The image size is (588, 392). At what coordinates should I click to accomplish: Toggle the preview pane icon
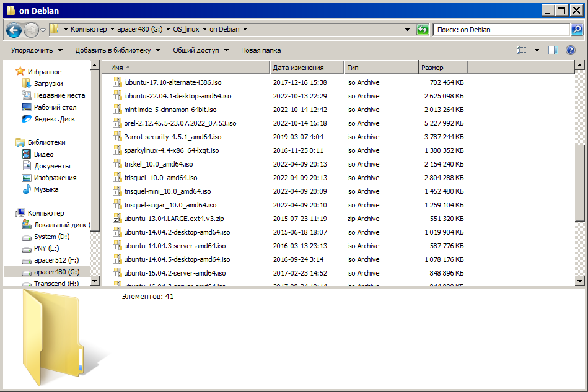553,50
